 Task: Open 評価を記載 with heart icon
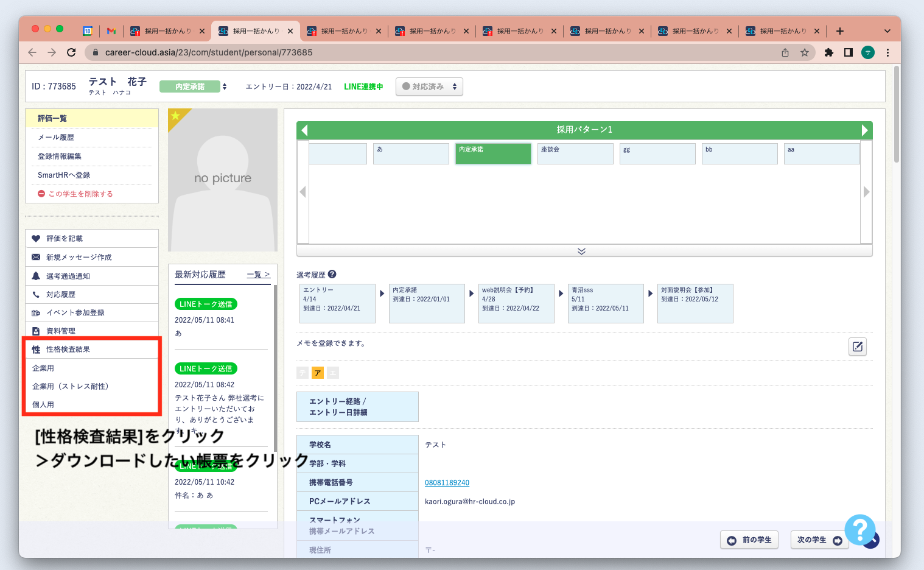coord(65,239)
